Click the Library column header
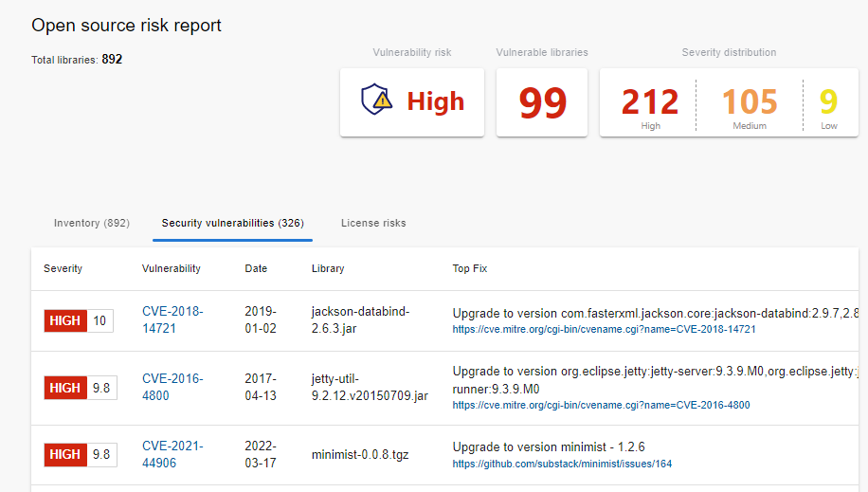This screenshot has width=868, height=492. pyautogui.click(x=328, y=268)
